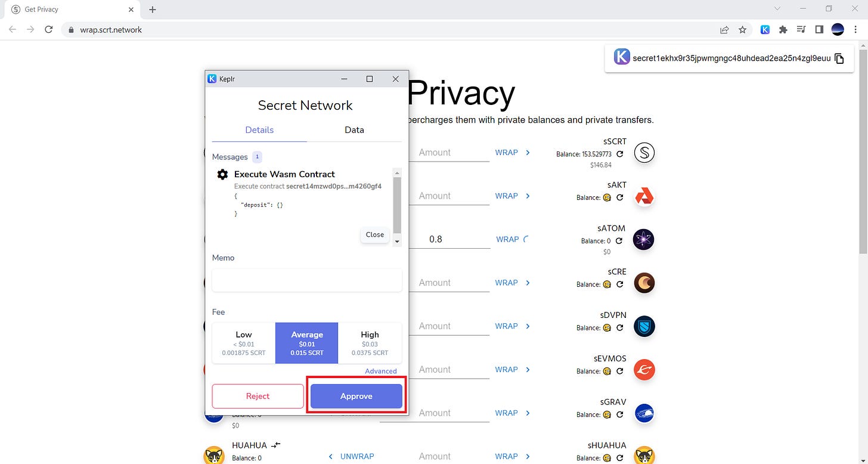Image resolution: width=868 pixels, height=464 pixels.
Task: Click the messages list scrollbar thumb
Action: pos(397,205)
